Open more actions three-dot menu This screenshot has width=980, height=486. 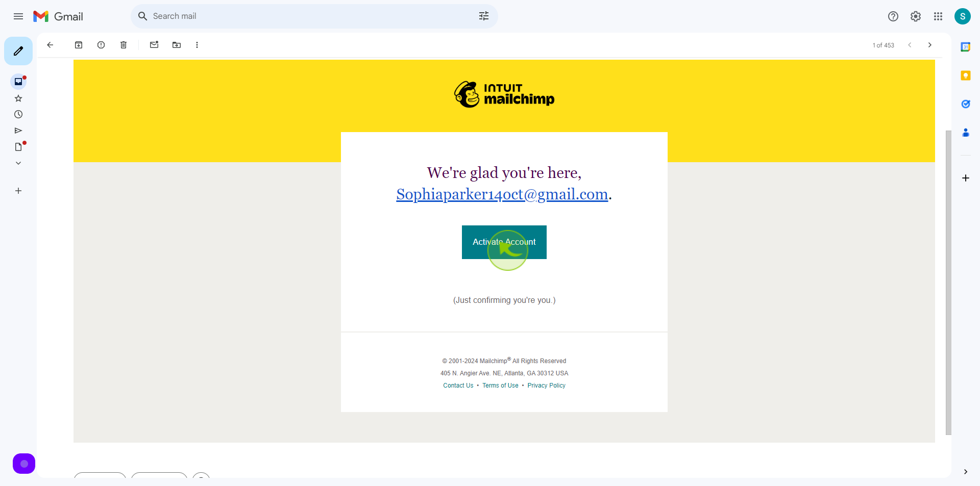pos(197,45)
